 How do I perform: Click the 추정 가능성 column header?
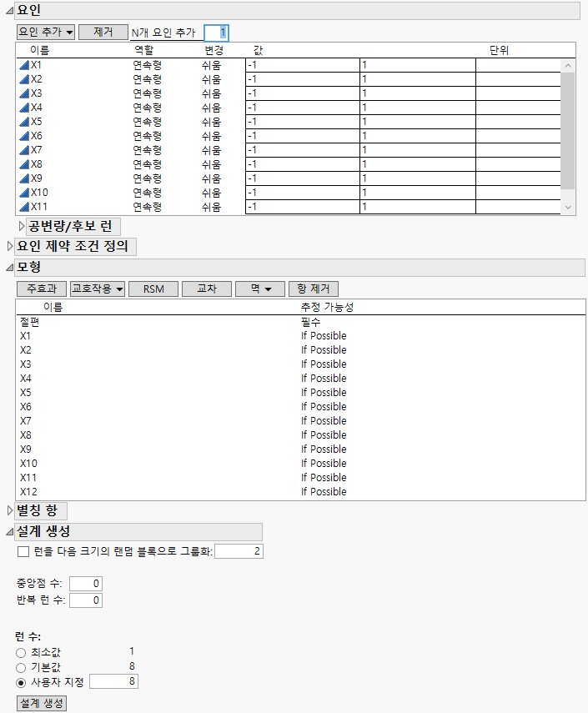point(327,308)
